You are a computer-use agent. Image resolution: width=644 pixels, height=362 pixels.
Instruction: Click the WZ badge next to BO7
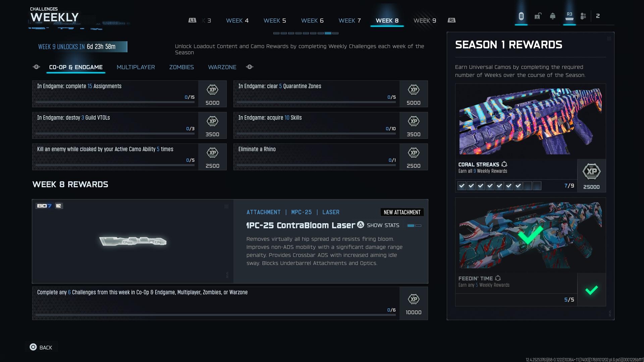point(58,206)
